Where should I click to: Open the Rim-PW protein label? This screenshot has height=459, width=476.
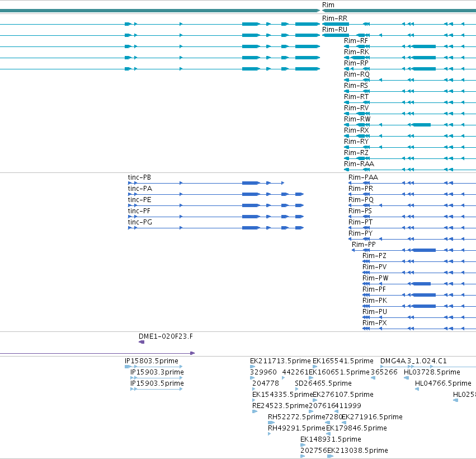[x=375, y=278]
